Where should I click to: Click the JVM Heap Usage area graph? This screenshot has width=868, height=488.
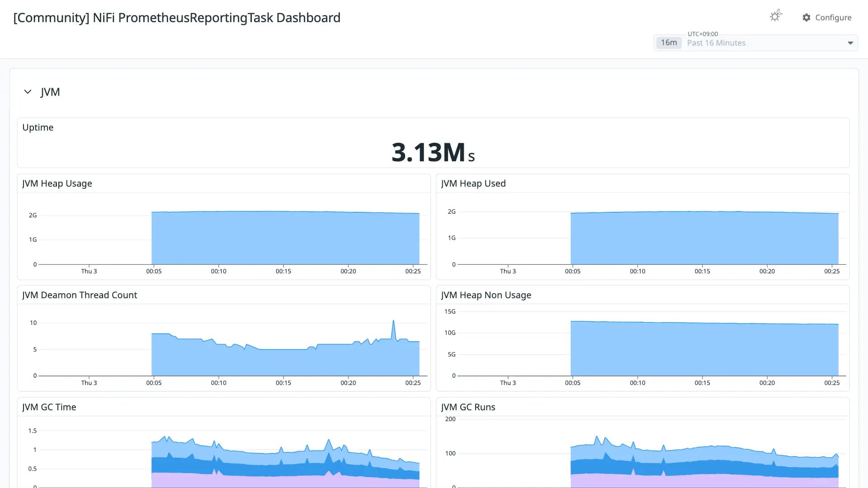point(285,238)
